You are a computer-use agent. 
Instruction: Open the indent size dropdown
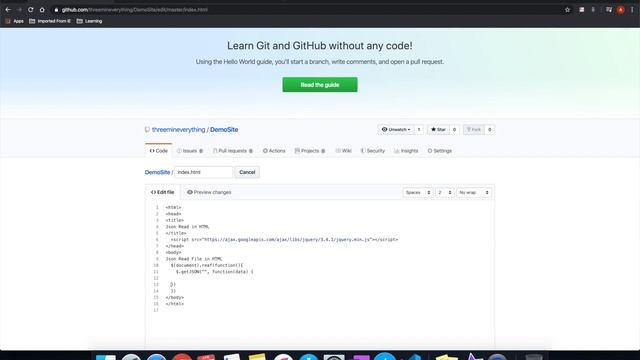[x=444, y=193]
